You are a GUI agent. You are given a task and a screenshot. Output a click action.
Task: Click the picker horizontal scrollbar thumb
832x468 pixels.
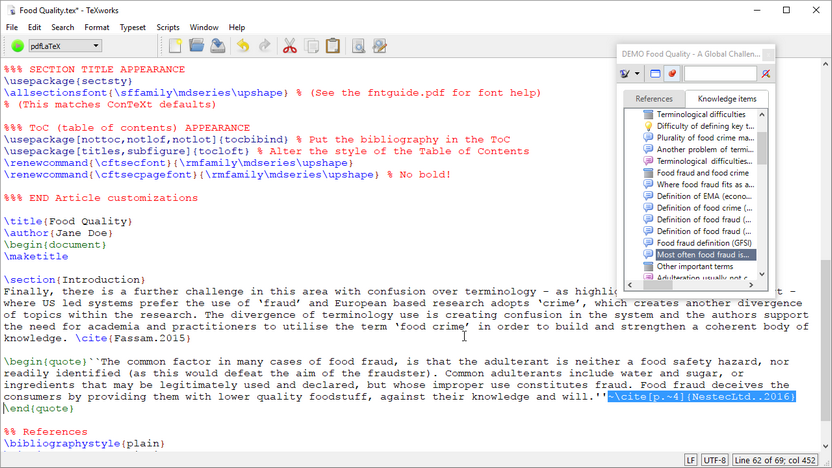tap(657, 285)
